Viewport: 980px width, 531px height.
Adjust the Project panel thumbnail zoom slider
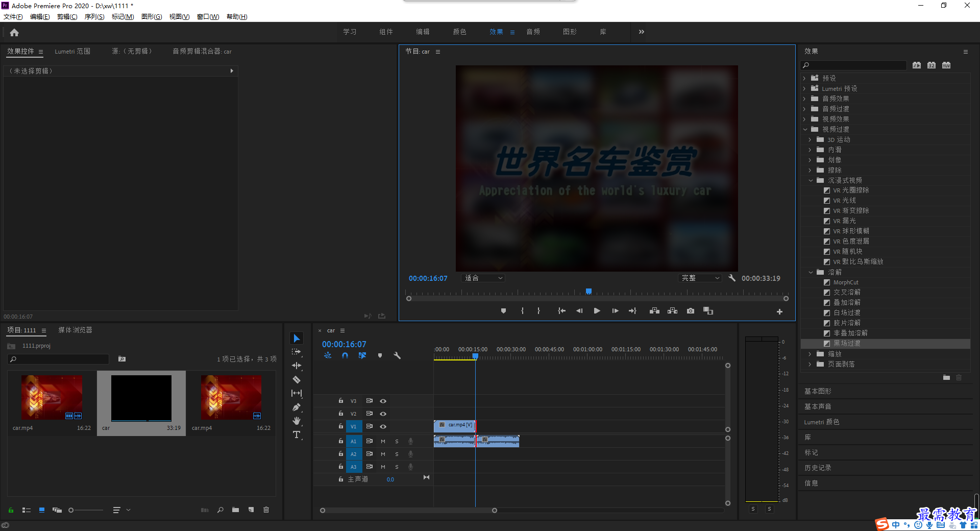coord(71,510)
